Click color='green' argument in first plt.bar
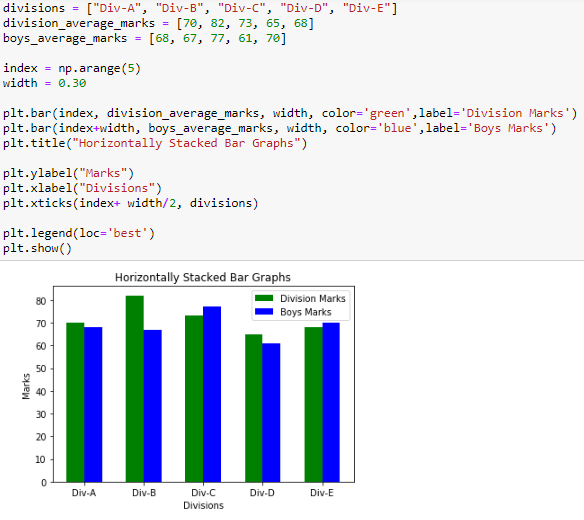584x520 pixels. [x=366, y=113]
